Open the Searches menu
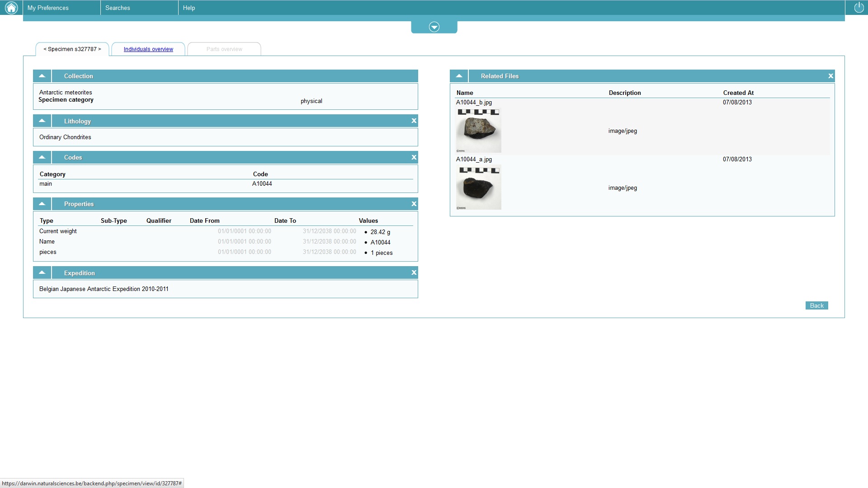 click(x=118, y=8)
